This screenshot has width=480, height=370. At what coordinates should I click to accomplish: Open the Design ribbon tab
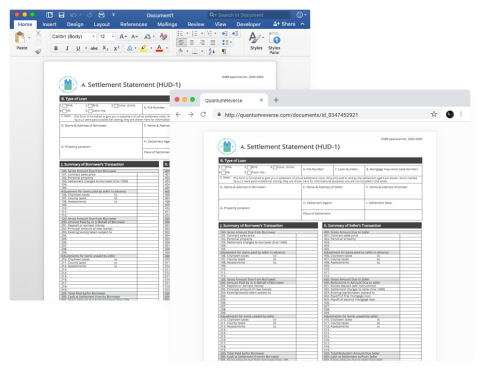[75, 24]
